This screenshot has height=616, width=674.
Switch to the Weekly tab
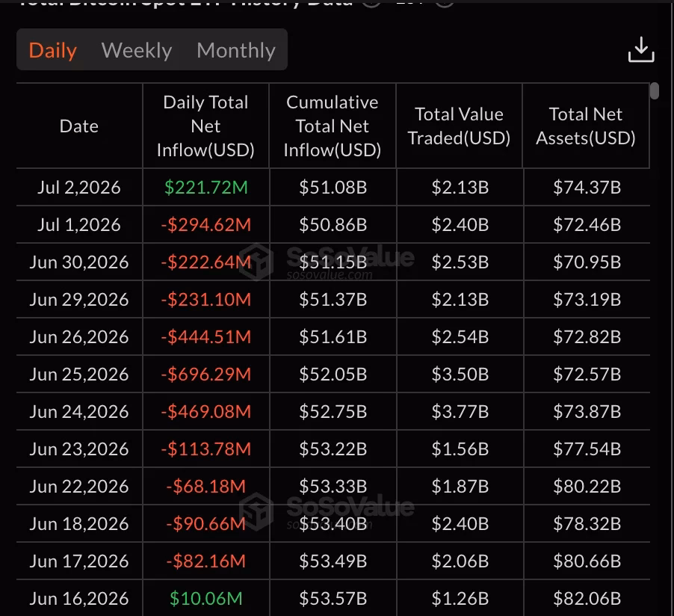coord(137,50)
